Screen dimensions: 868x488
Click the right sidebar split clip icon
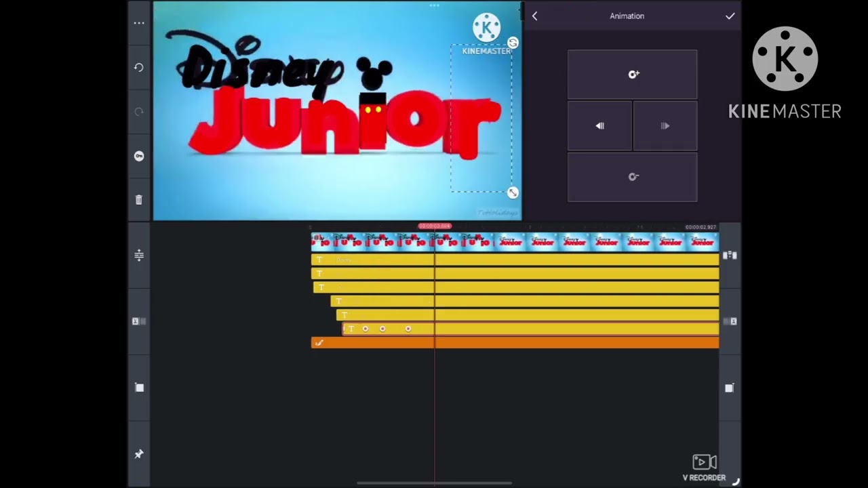click(x=730, y=256)
